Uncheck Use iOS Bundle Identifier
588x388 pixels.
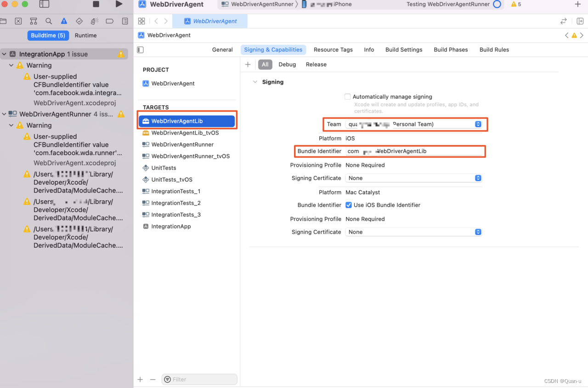pos(349,205)
